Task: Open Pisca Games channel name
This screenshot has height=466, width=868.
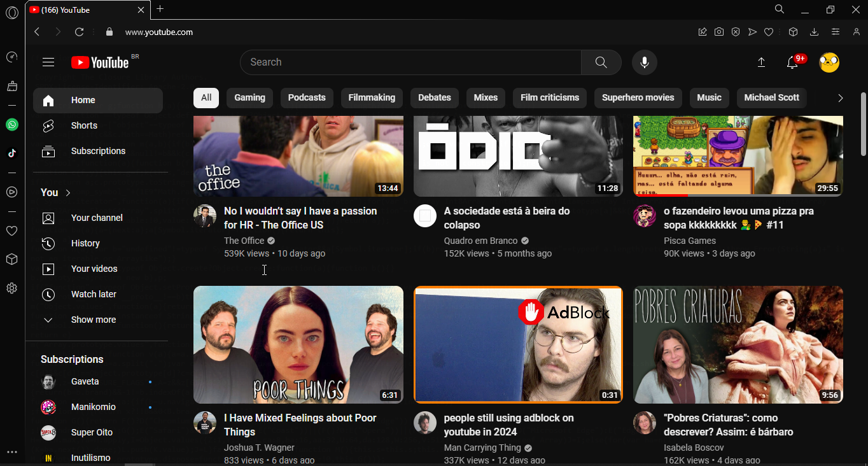Action: click(x=690, y=241)
